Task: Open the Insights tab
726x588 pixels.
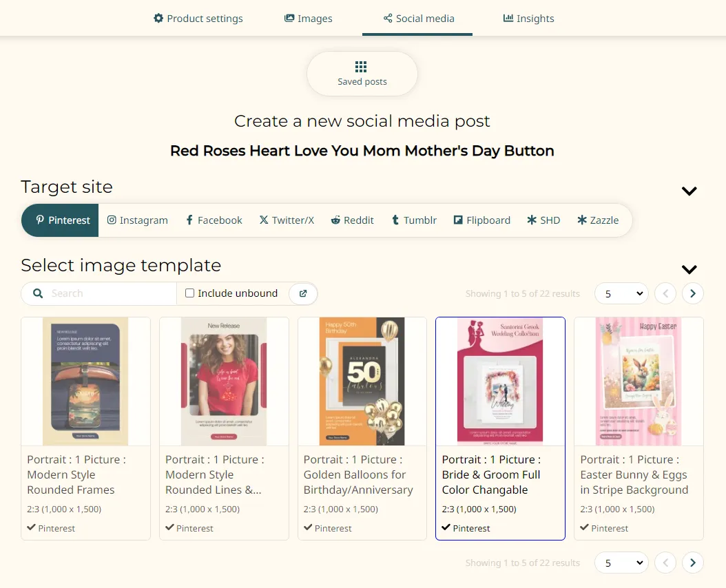Action: point(529,19)
